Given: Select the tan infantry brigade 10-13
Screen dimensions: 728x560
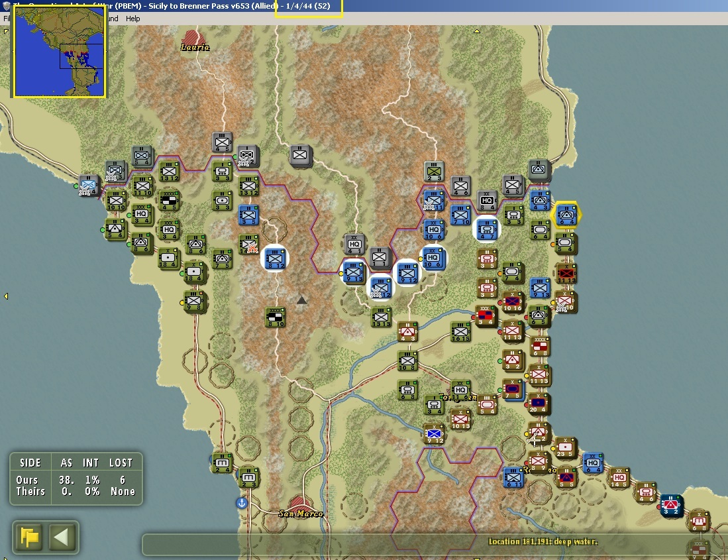Looking at the screenshot, I should [460, 420].
